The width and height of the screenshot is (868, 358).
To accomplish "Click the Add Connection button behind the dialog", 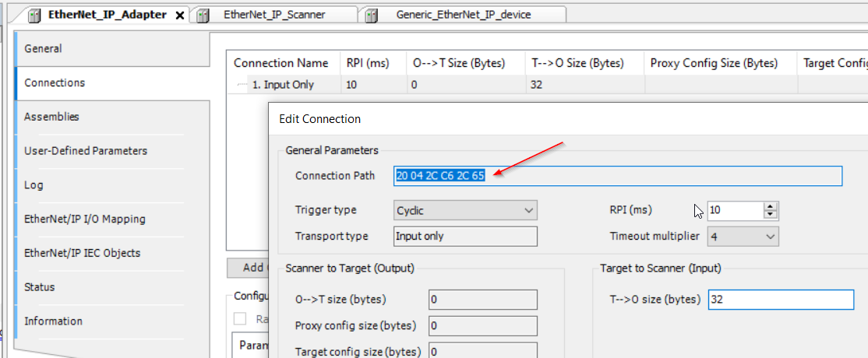I will point(248,268).
